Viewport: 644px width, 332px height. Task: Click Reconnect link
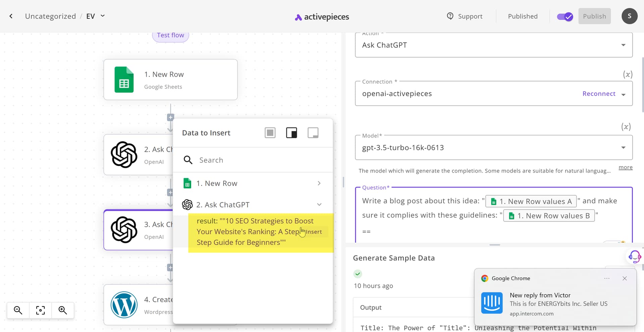(599, 94)
